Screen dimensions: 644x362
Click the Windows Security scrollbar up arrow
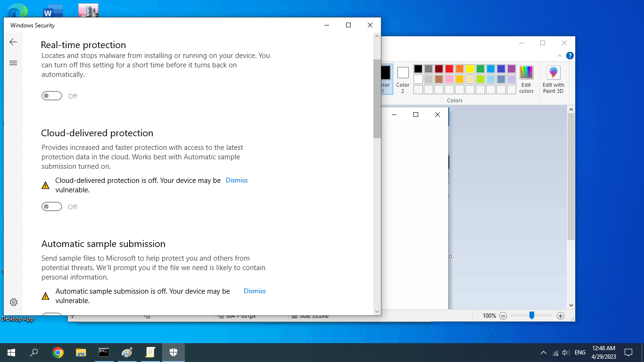click(x=377, y=36)
